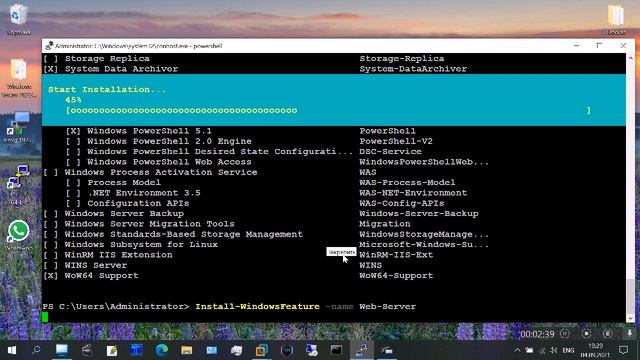This screenshot has height=360, width=640.
Task: Toggle Windows Process Activation Service checkbox
Action: 51,172
